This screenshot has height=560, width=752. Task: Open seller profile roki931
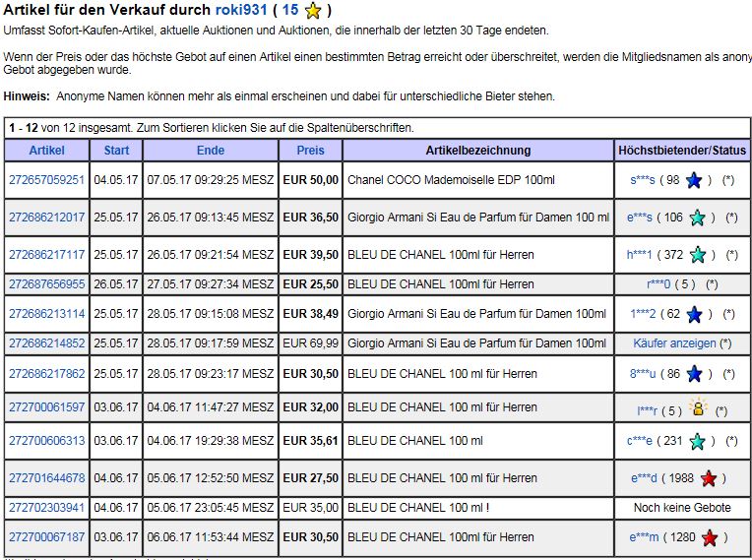(x=241, y=10)
